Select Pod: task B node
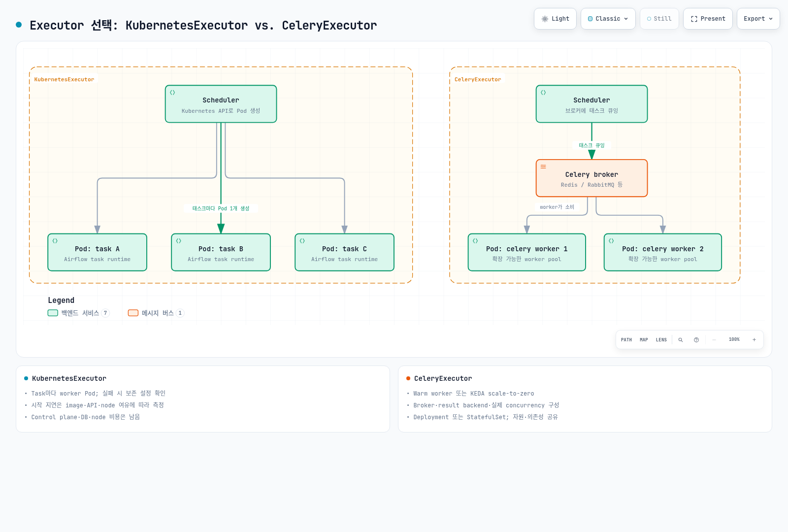 221,252
